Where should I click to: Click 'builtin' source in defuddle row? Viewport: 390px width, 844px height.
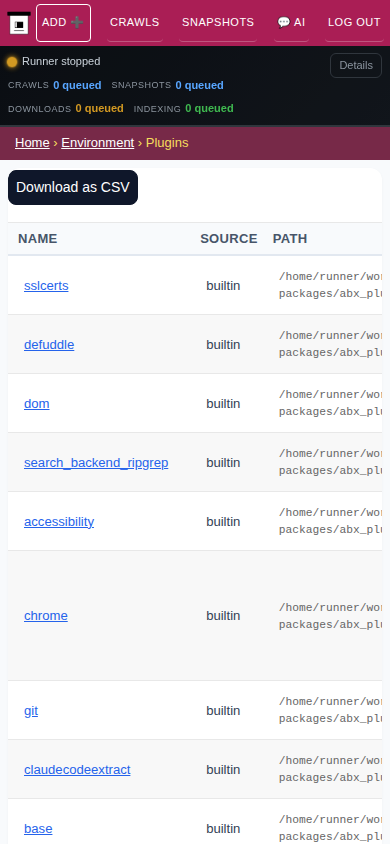[x=223, y=345]
